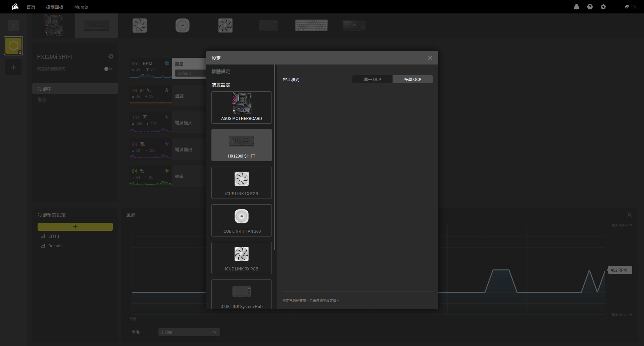Screen dimensions: 644x346
Task: Open the Murals menu tab
Action: point(81,7)
